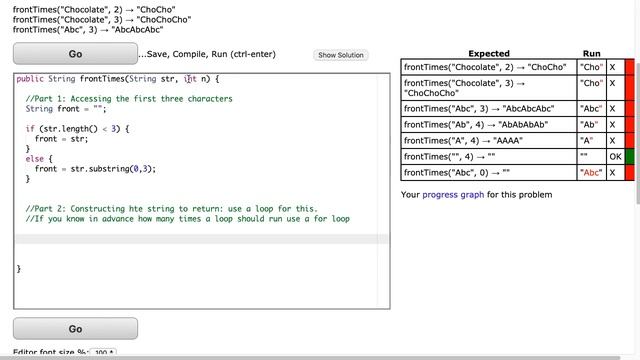Click the Expected column header

coord(489,53)
